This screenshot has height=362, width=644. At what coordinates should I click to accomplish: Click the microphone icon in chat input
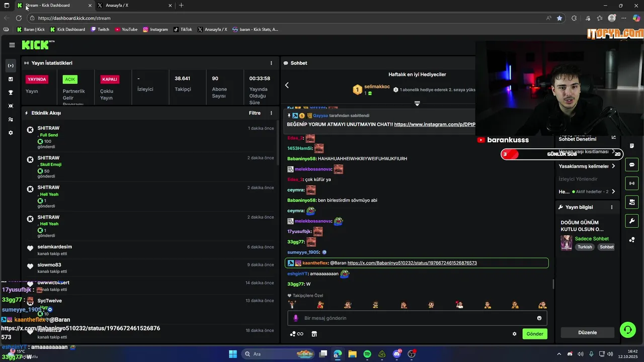tap(296, 318)
